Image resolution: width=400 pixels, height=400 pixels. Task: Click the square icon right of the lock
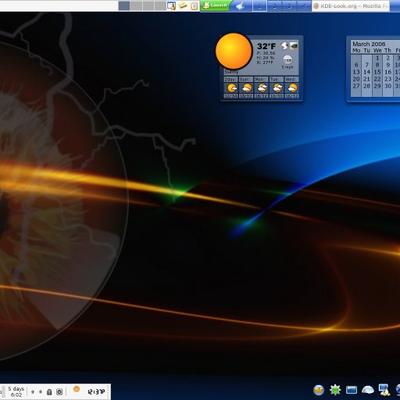tap(59, 392)
